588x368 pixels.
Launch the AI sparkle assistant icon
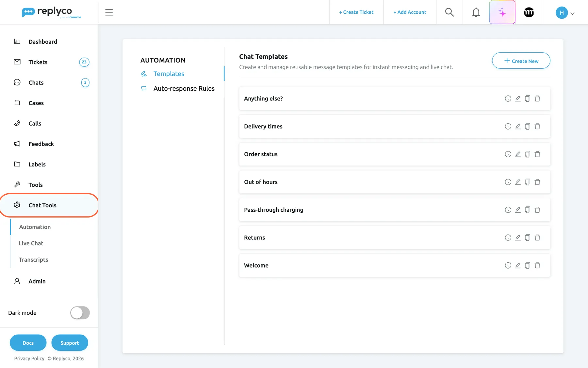(502, 12)
